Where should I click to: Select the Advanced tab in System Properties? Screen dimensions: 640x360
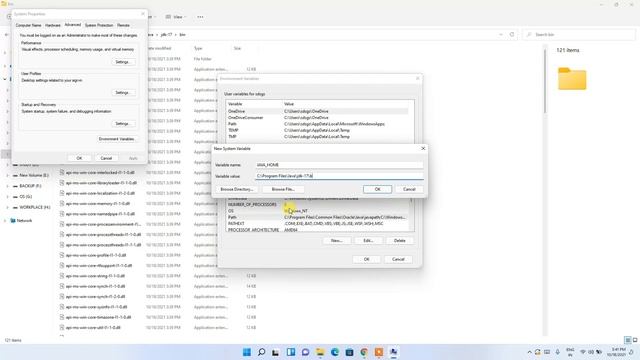click(x=73, y=25)
